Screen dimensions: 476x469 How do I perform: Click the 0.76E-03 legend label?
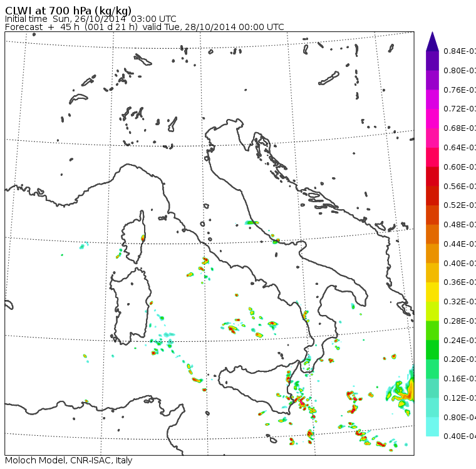pos(460,90)
